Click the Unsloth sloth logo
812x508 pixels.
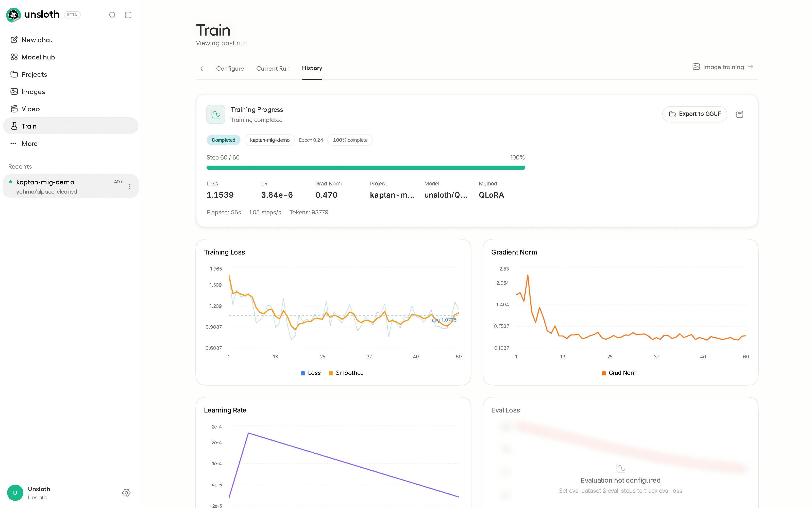(13, 15)
